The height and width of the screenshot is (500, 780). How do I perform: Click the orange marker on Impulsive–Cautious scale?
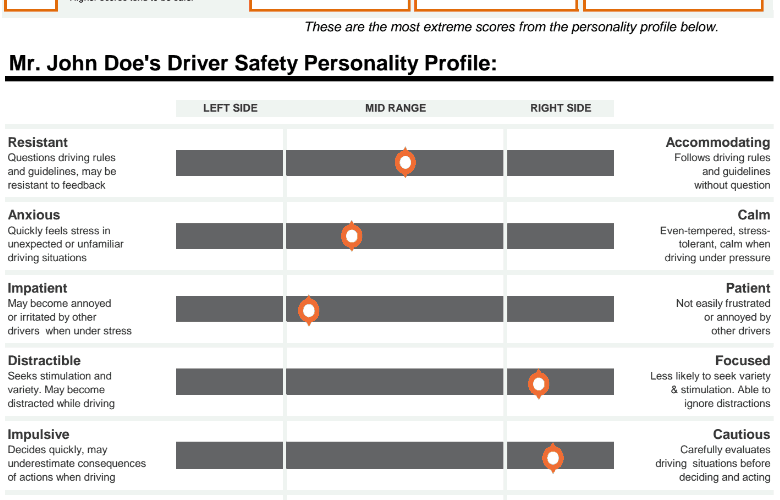point(553,457)
